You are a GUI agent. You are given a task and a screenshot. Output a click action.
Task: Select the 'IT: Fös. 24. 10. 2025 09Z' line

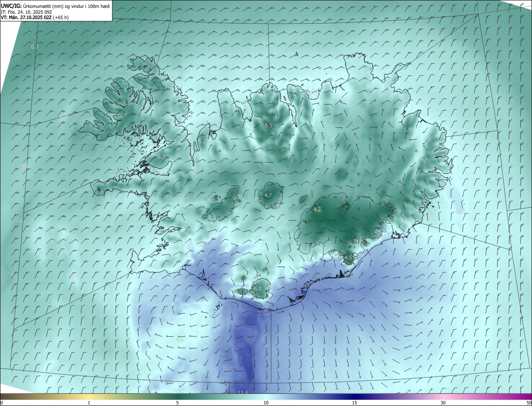[26, 12]
